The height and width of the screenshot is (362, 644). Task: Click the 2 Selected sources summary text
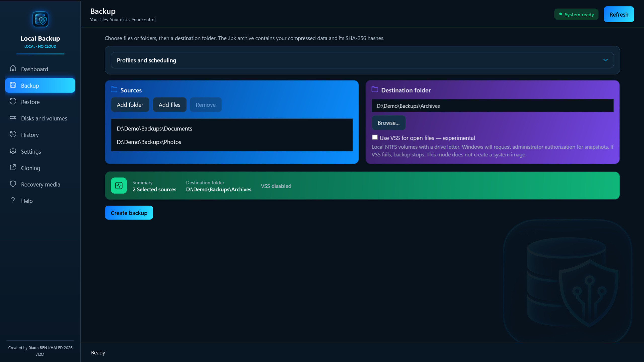point(154,189)
